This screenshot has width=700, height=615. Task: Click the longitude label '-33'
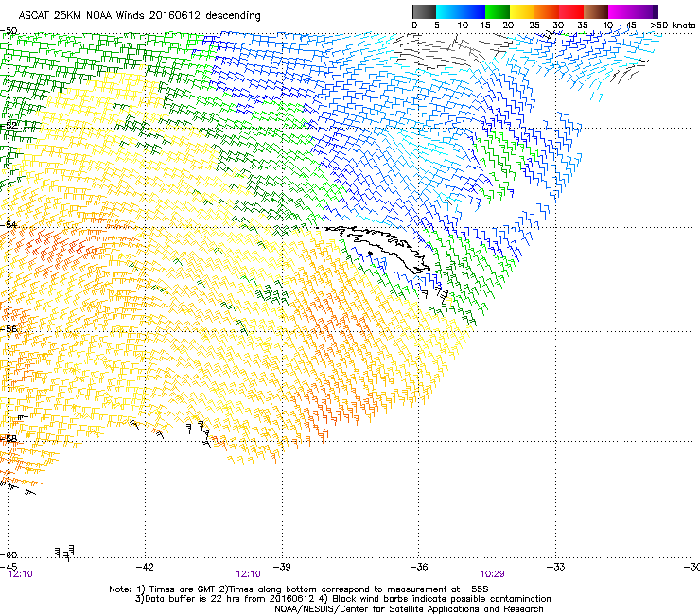coord(555,567)
